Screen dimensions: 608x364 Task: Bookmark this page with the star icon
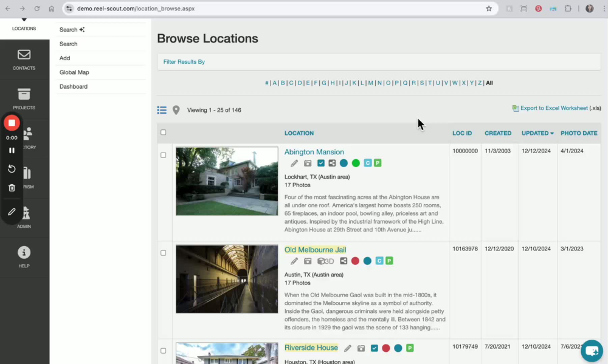tap(489, 9)
